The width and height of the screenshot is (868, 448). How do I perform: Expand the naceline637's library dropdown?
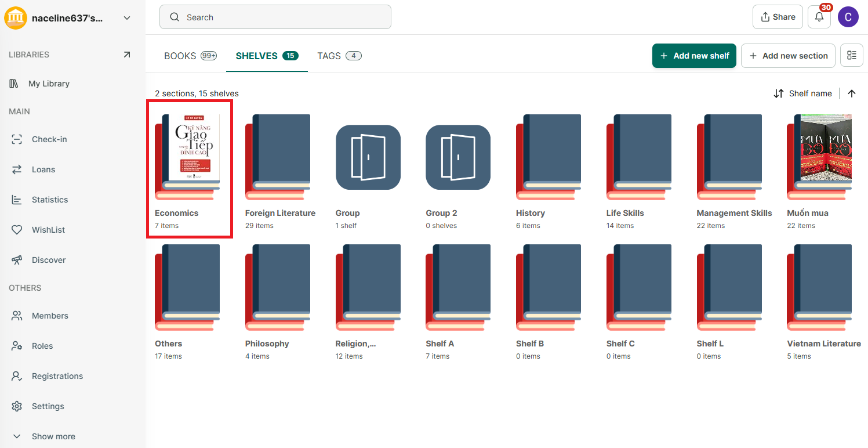point(127,18)
